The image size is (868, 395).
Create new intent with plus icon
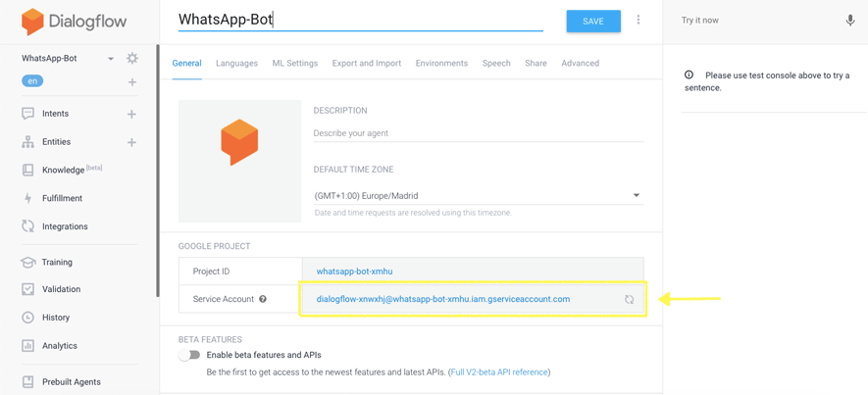[x=131, y=115]
